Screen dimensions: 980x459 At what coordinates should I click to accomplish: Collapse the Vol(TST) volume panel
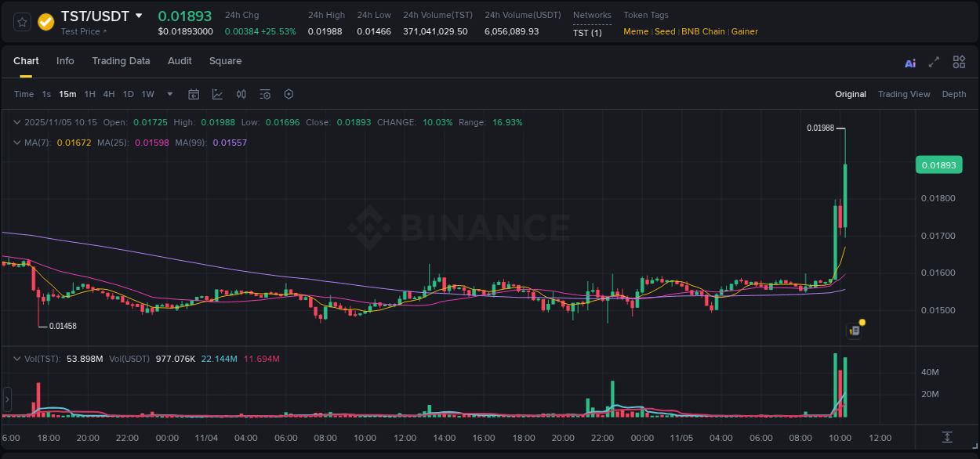tap(16, 358)
